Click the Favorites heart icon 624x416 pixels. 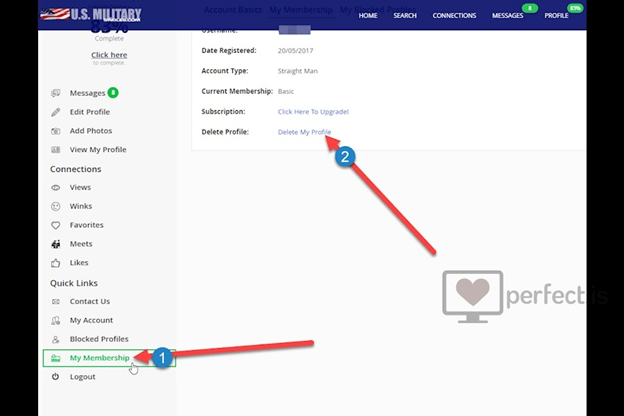(56, 225)
